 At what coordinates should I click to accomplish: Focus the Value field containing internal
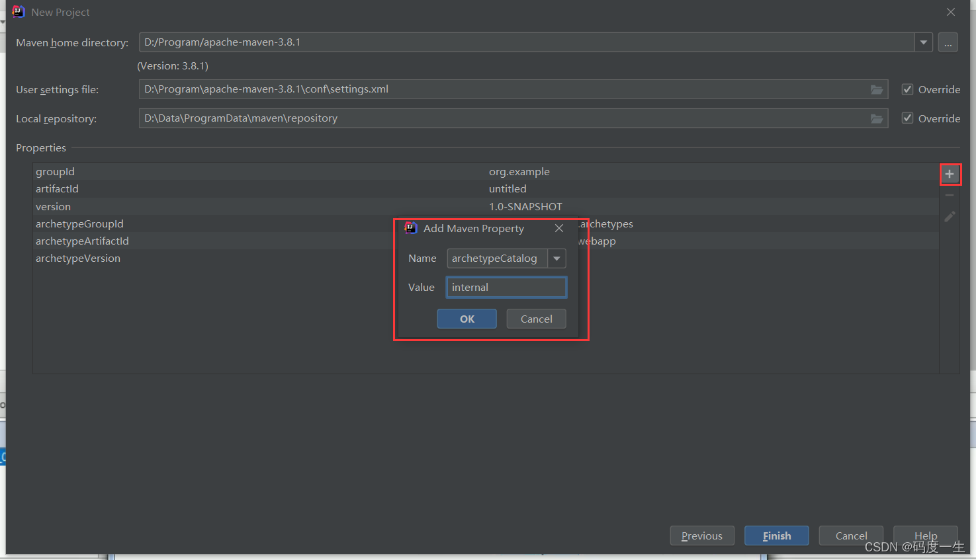point(506,288)
